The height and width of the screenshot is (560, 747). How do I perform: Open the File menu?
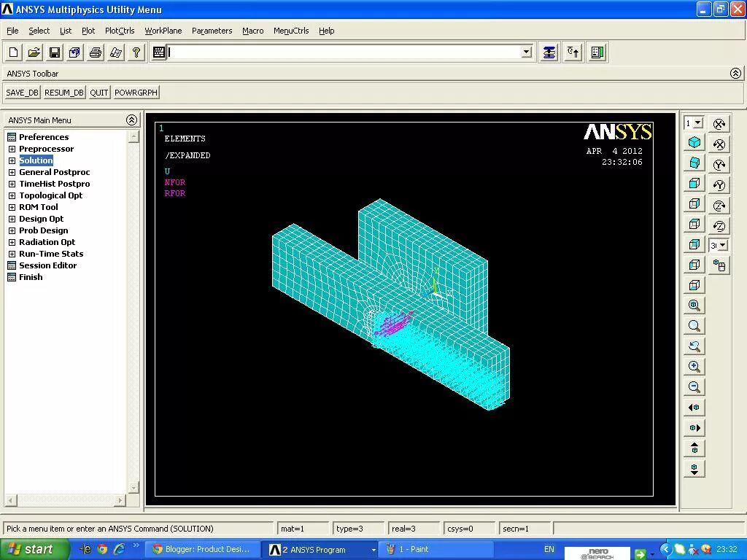13,31
